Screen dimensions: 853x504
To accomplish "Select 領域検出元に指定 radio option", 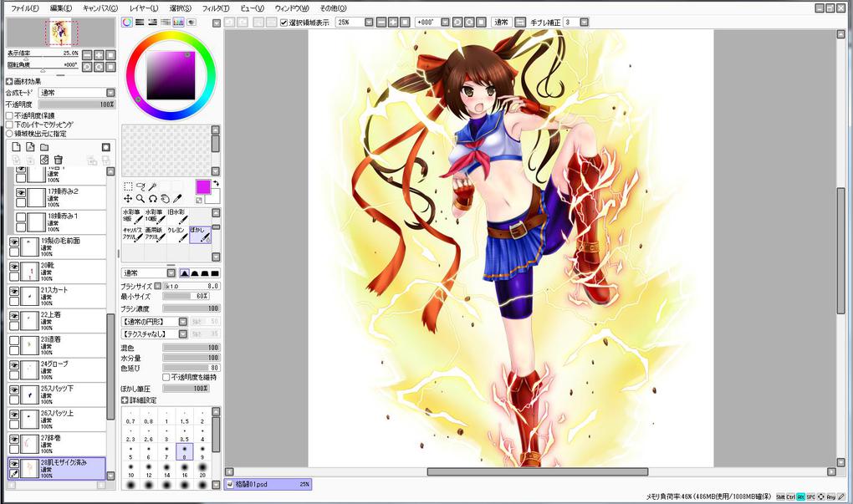I will [x=9, y=134].
